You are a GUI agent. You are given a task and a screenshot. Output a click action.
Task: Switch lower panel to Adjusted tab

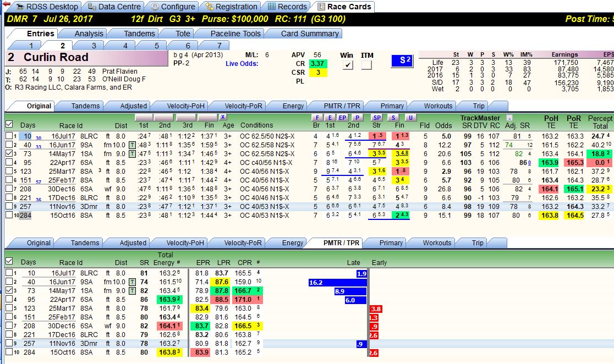coord(133,242)
